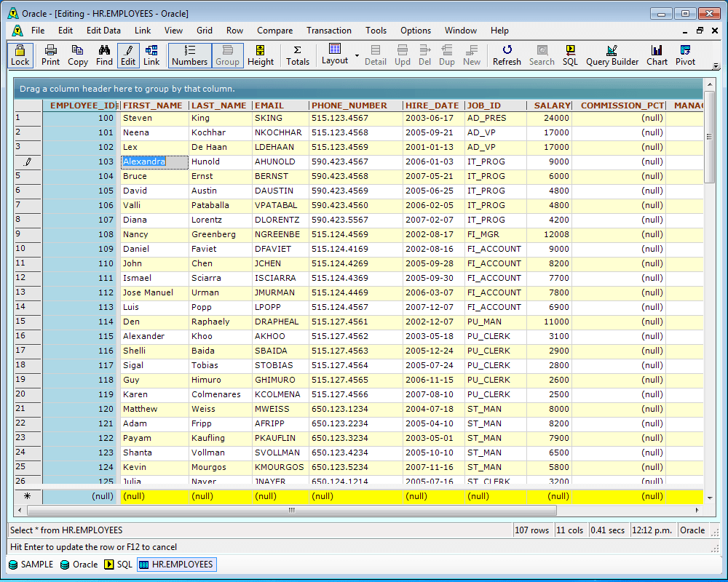Click the first name Jose Manuel cell

154,293
